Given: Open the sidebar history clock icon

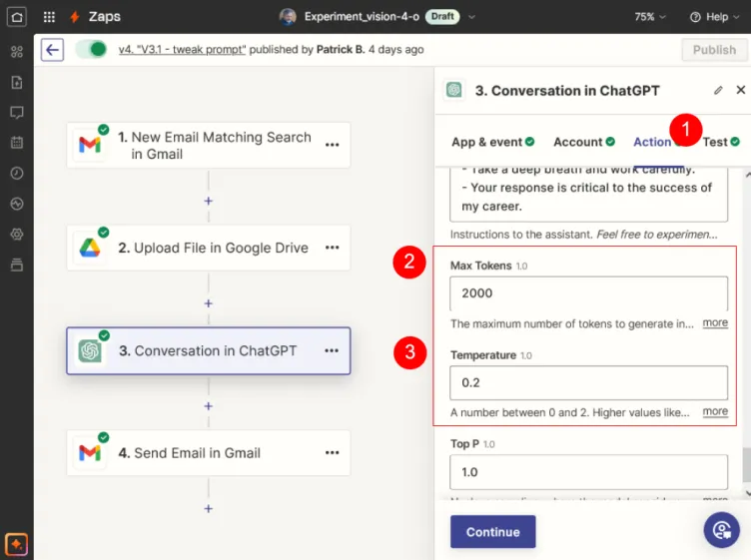Looking at the screenshot, I should tap(17, 174).
